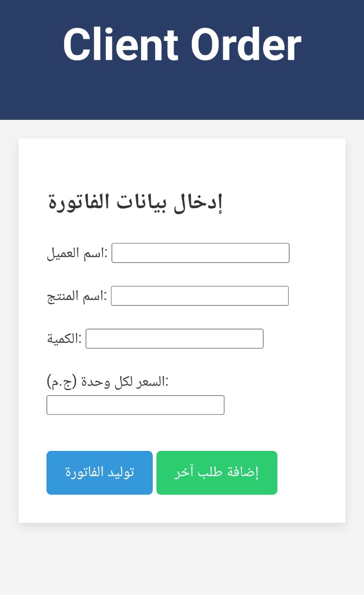Focus the product name (اسم المنتج) text box
Viewport: 364px width, 595px height.
click(200, 296)
